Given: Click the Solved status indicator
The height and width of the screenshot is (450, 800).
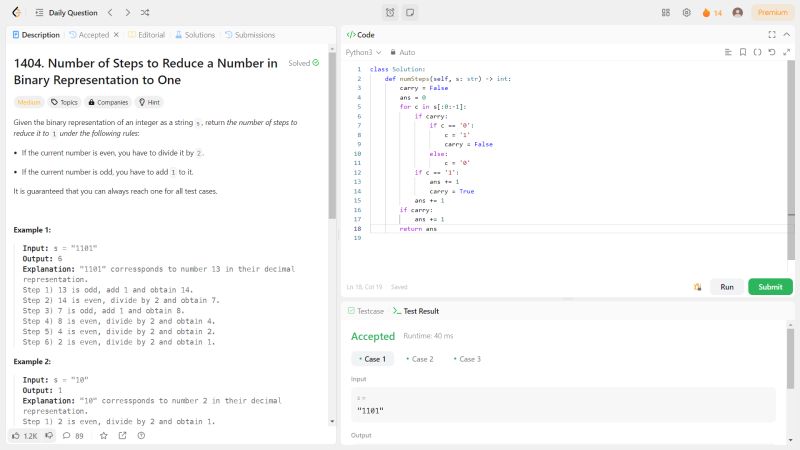Looking at the screenshot, I should pos(304,63).
